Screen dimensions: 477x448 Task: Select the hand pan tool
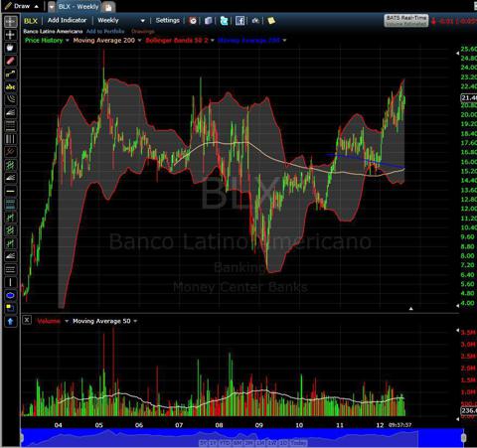coord(10,48)
